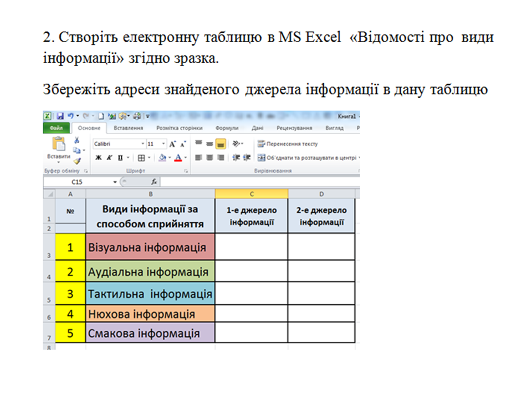Click the Quick Print icon in quick access toolbar
Screen dimensions: 532x399
click(x=137, y=116)
